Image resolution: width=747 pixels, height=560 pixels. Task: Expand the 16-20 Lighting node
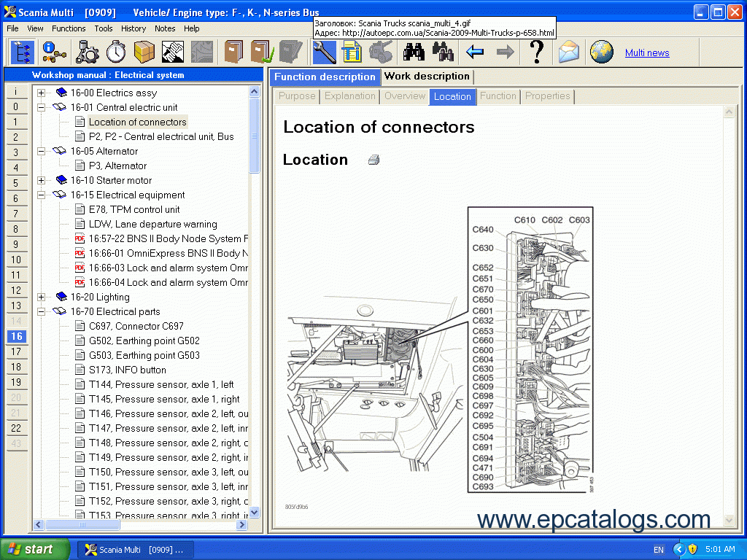coord(42,297)
